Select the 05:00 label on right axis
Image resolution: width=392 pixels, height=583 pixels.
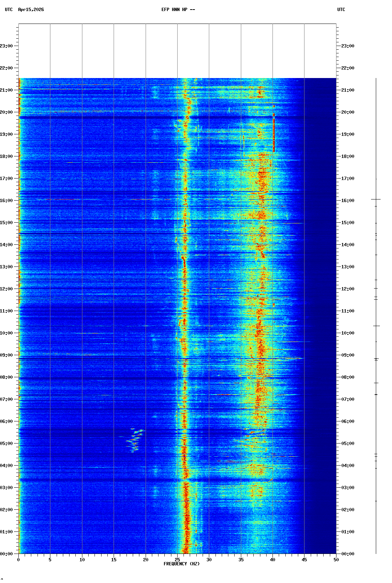pos(348,444)
